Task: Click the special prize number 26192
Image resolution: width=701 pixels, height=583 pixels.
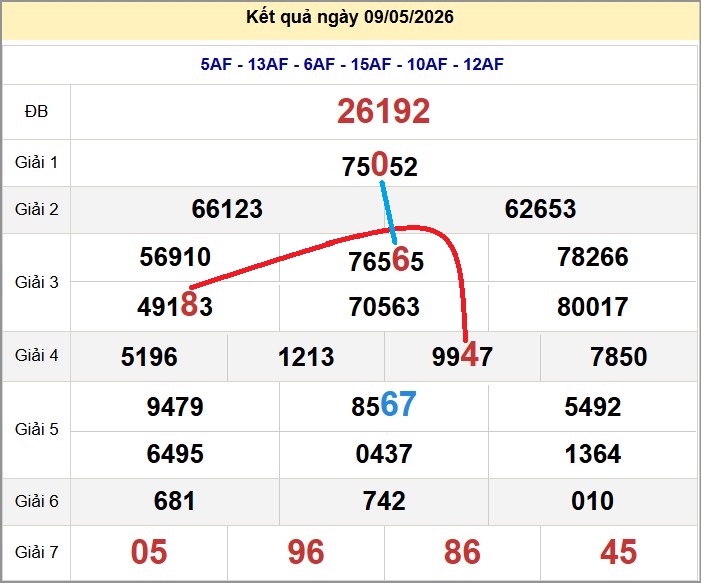Action: coord(384,111)
